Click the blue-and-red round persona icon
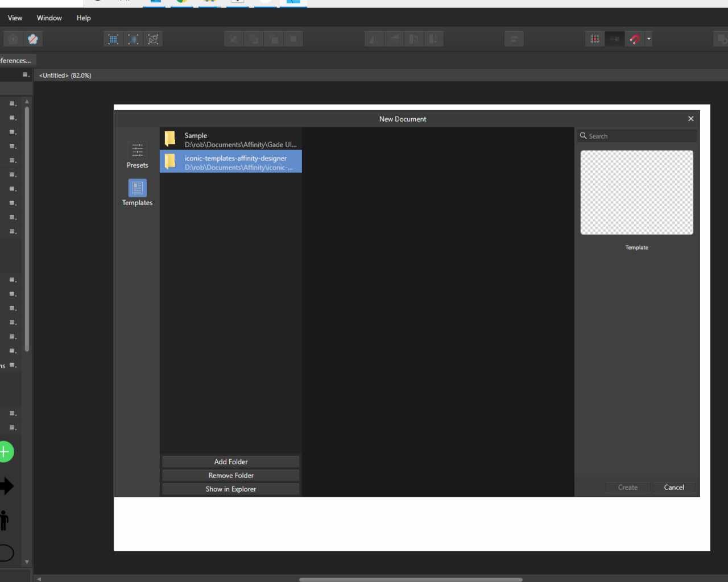The width and height of the screenshot is (728, 582). (33, 39)
